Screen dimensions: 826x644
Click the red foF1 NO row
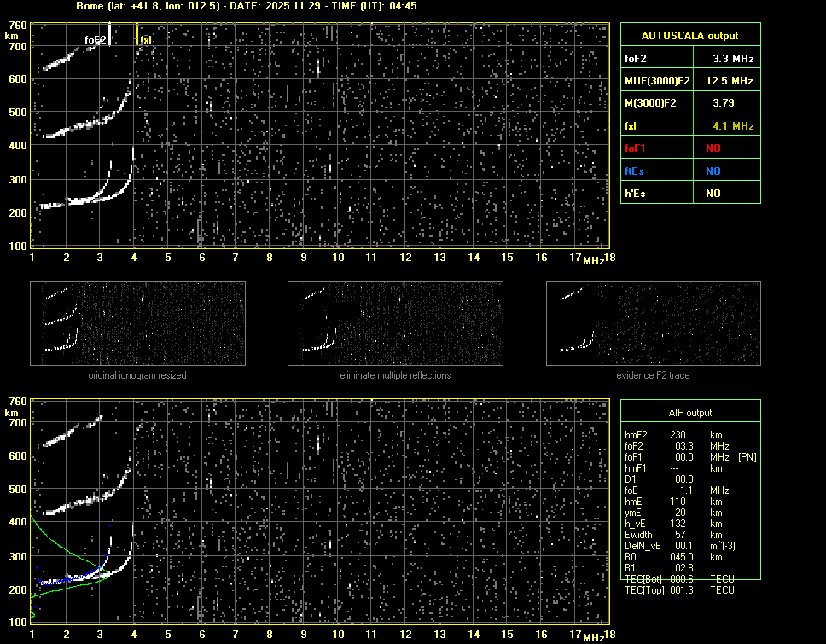[x=689, y=148]
